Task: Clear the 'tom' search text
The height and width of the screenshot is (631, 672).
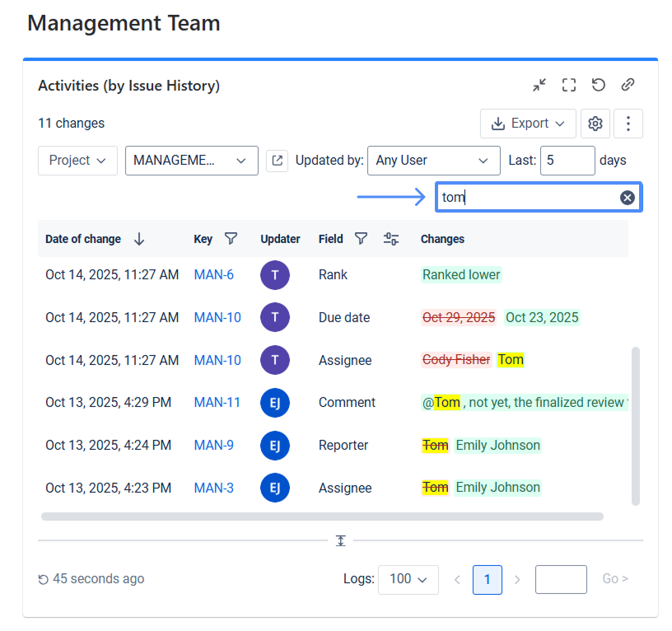Action: pos(627,197)
